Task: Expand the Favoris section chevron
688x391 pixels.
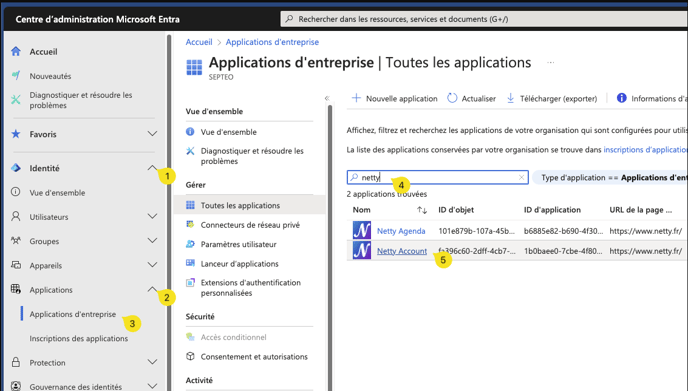Action: [152, 134]
